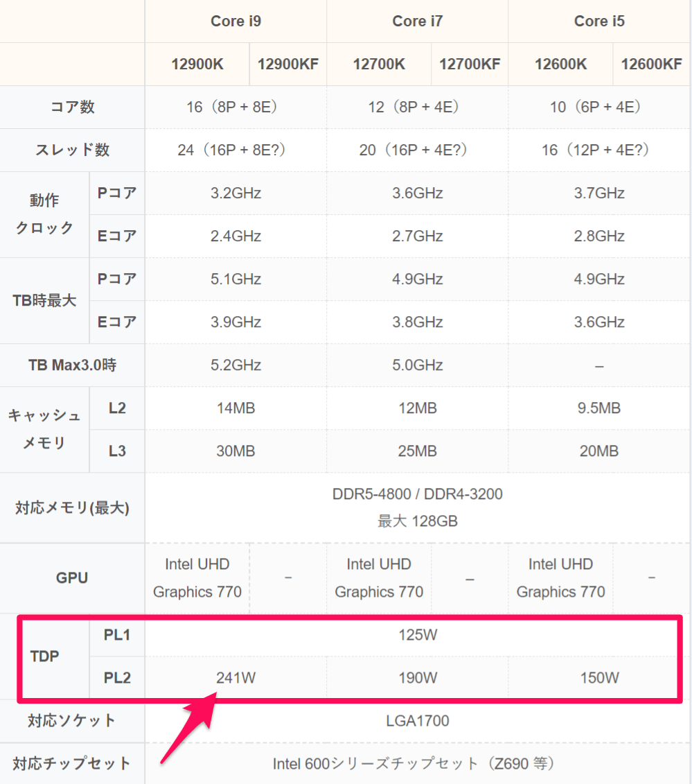Click the Core i7 column header
692x784 pixels.
(x=417, y=21)
